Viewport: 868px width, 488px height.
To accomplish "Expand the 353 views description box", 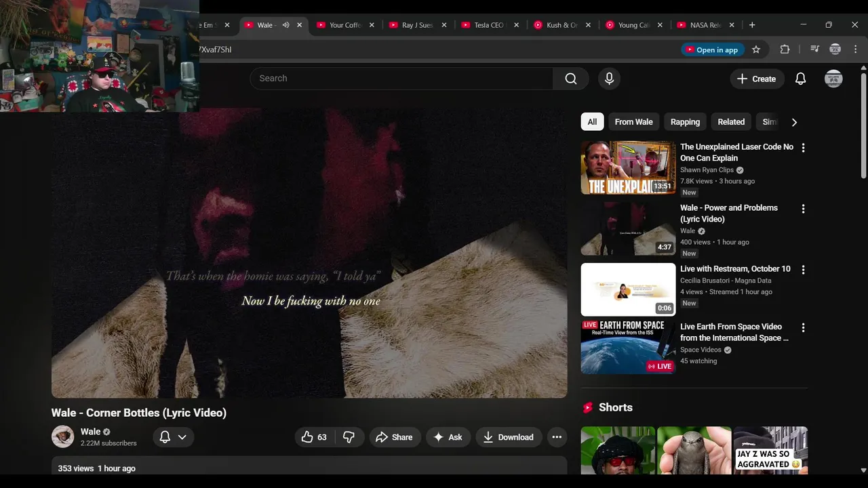I will pyautogui.click(x=309, y=466).
